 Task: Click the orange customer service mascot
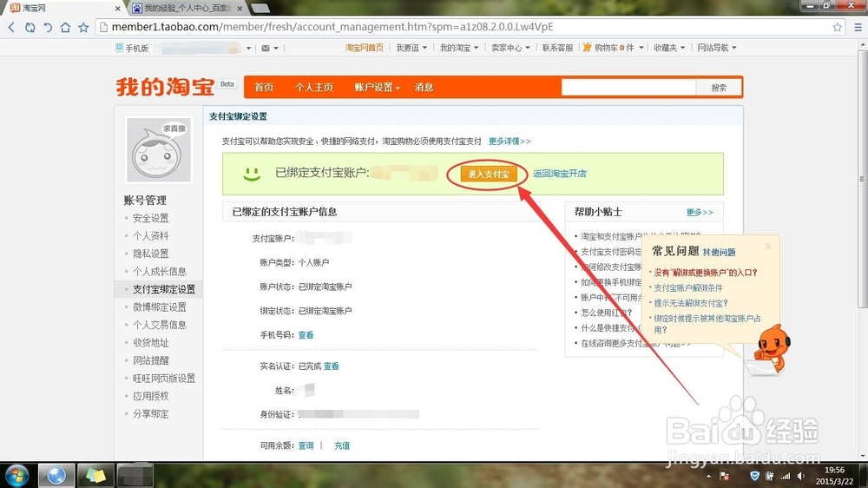point(773,349)
